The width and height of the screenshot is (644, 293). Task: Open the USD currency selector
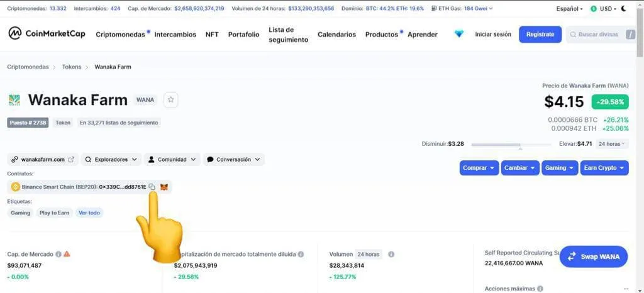pyautogui.click(x=603, y=8)
